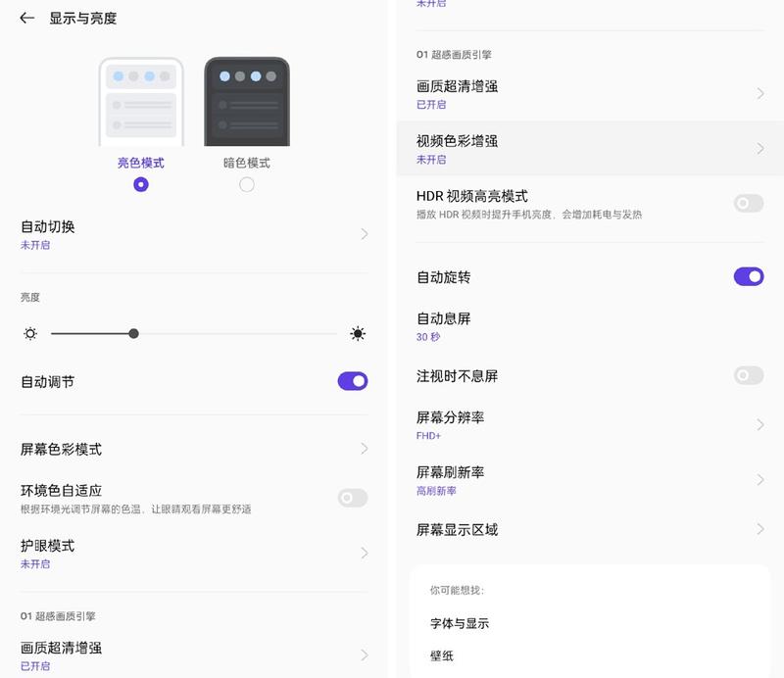Enable the 注视时不息屏 toggle

point(749,375)
